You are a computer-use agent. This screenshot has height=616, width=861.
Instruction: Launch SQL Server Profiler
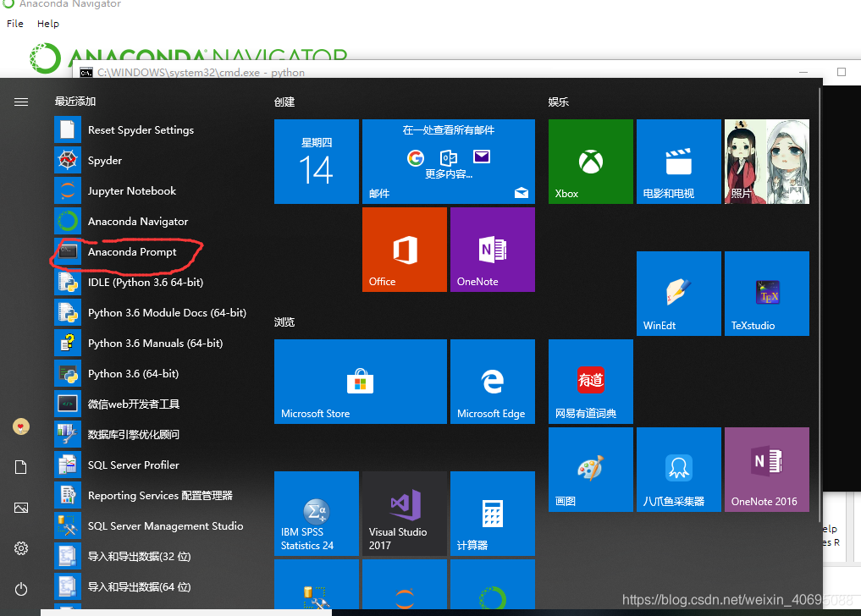[x=151, y=465]
